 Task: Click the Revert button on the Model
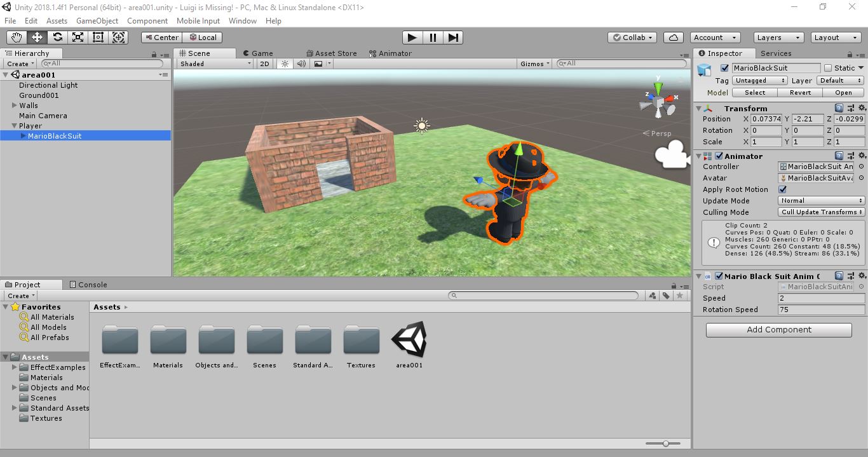(800, 92)
